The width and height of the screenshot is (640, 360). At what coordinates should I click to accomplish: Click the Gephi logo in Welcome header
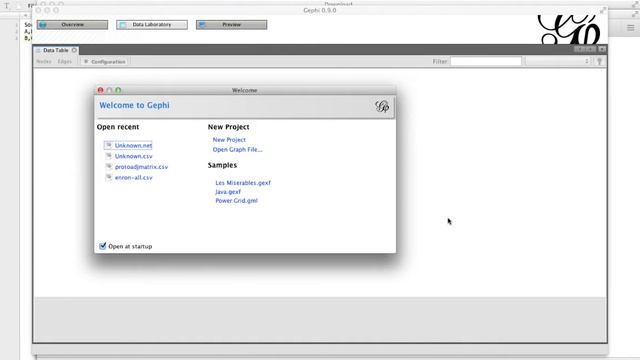coord(382,107)
